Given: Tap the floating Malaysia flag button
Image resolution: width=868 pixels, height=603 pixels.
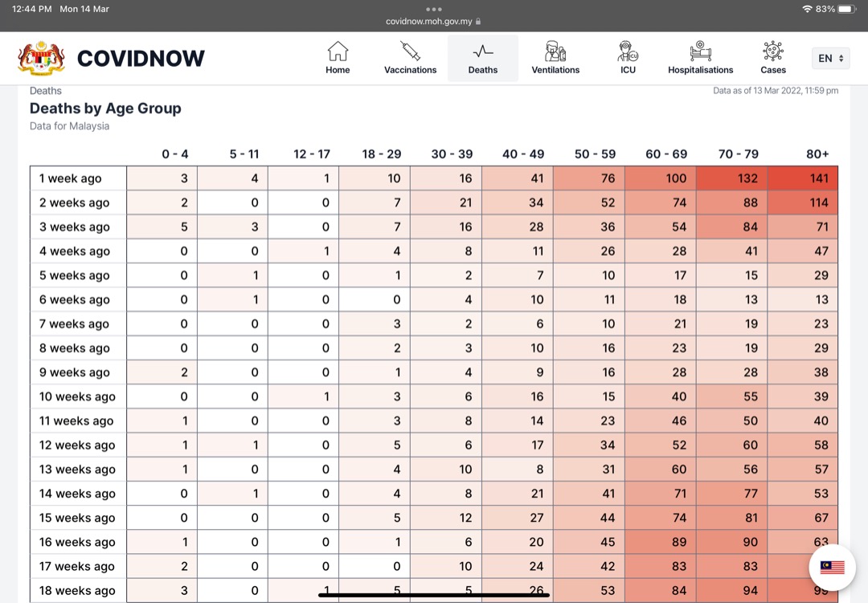Looking at the screenshot, I should click(x=832, y=567).
